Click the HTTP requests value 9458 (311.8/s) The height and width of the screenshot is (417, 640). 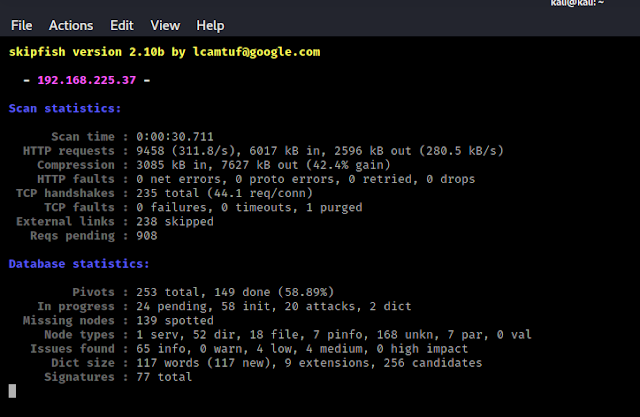(187, 151)
